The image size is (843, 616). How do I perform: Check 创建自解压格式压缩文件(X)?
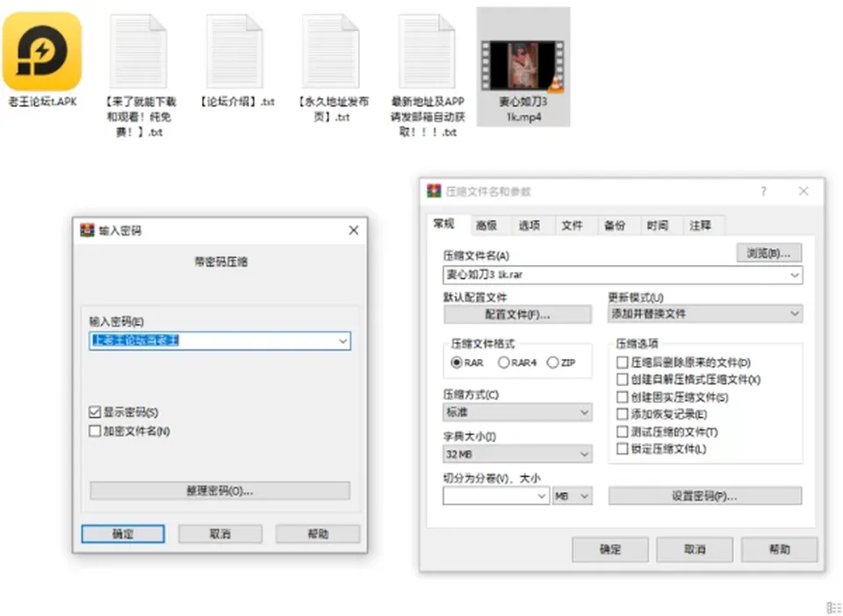pos(622,380)
